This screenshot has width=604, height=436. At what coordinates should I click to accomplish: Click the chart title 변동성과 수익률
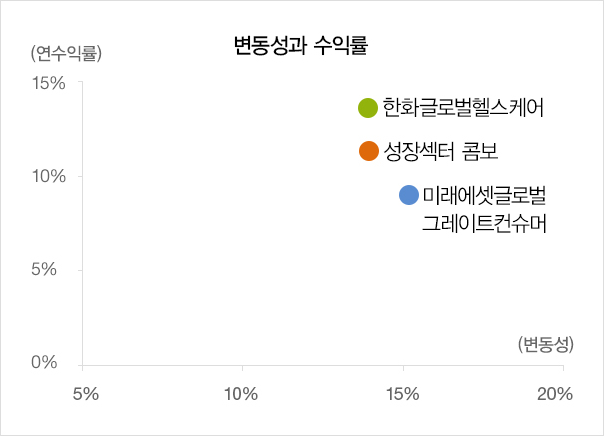[301, 47]
